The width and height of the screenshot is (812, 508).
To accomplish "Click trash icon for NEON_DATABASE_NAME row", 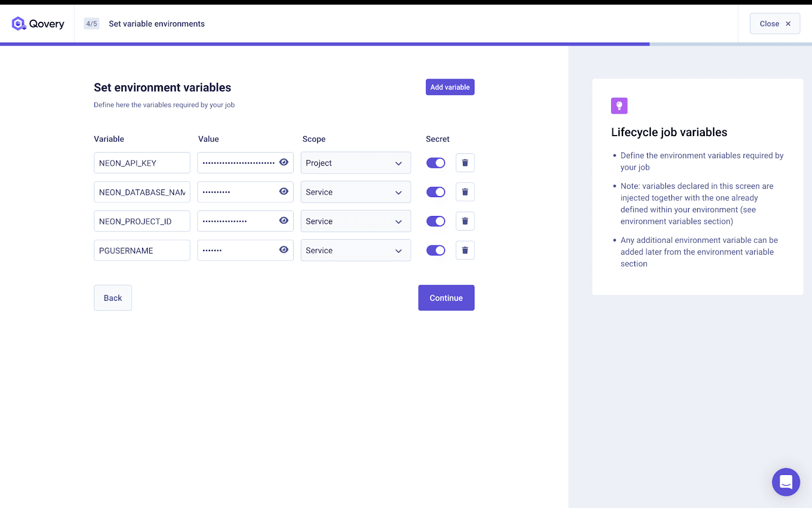I will (x=465, y=192).
